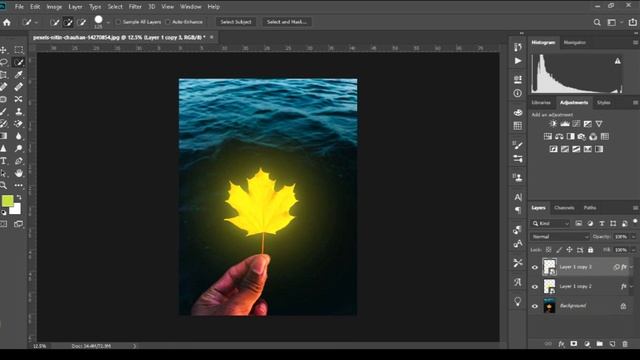Viewport: 640px width, 360px height.
Task: Click the Select and Mask button
Action: [287, 22]
